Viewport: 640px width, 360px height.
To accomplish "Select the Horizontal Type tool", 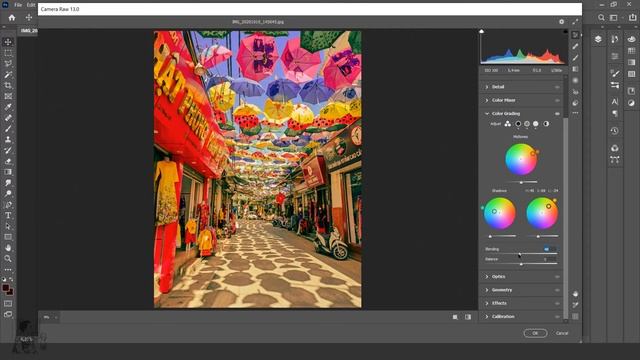I will (x=8, y=215).
